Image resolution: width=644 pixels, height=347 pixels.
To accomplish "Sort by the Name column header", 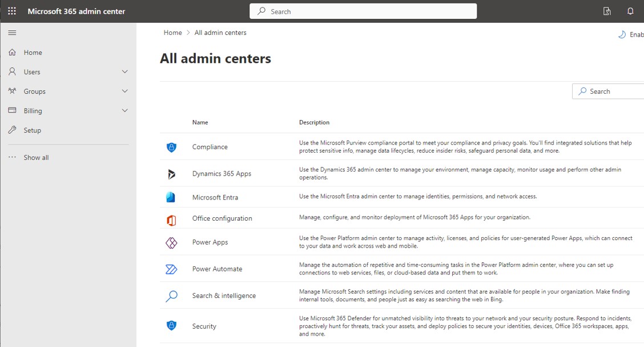I will click(200, 122).
